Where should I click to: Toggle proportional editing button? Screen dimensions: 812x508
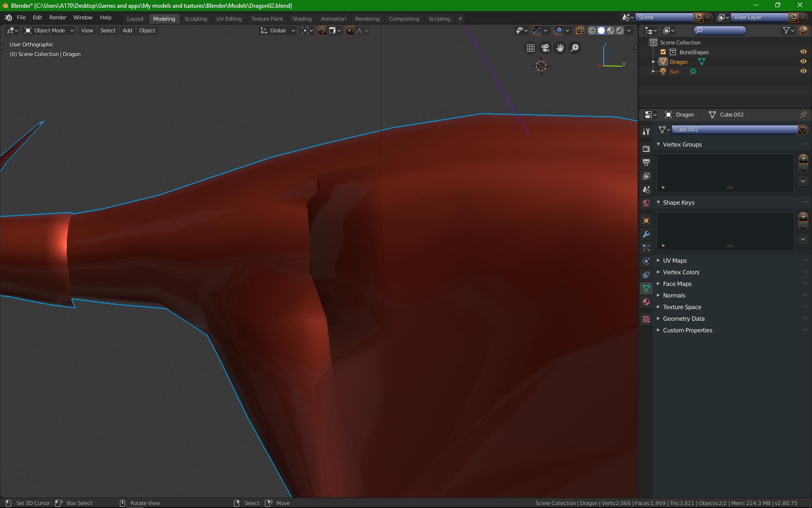[349, 30]
